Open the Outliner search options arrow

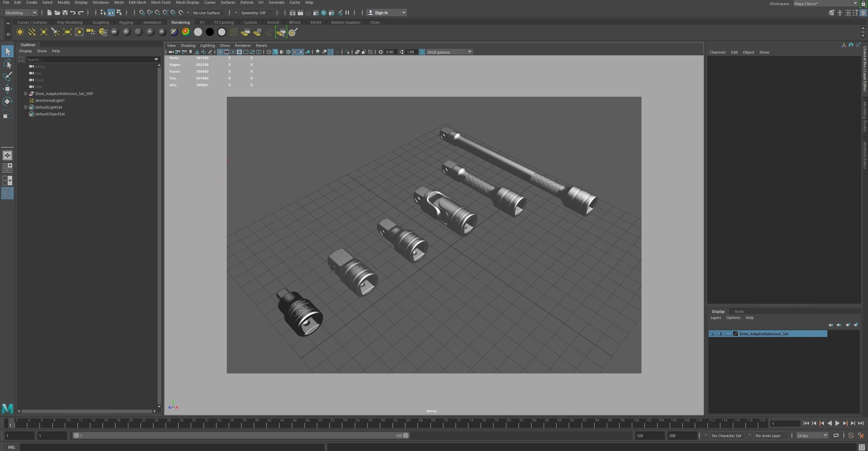pos(156,59)
